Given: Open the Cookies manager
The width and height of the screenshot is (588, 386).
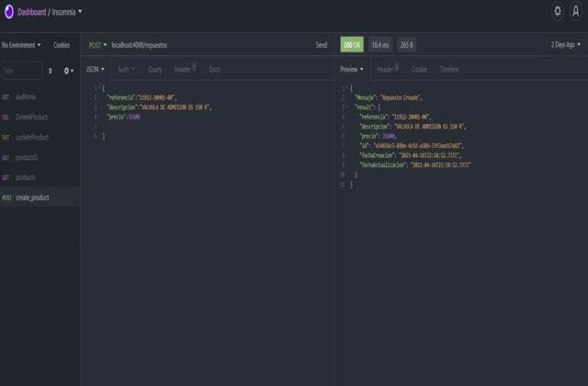Looking at the screenshot, I should (62, 44).
